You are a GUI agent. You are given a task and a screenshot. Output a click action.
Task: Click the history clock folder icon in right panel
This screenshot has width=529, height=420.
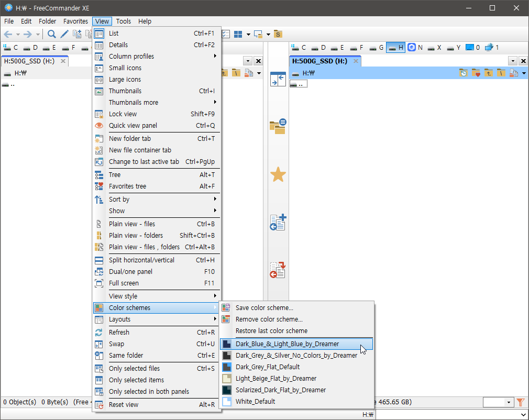click(x=463, y=73)
